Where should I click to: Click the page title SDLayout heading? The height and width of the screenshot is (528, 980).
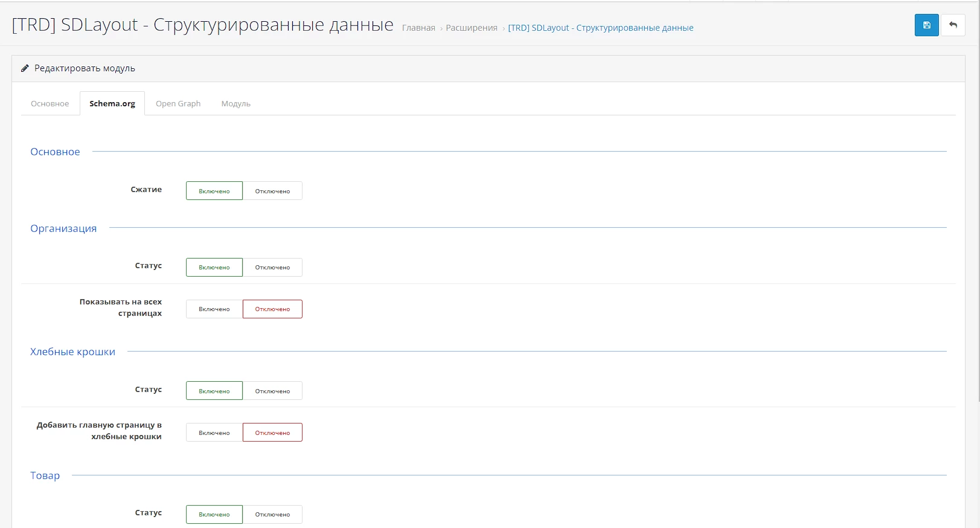(202, 25)
